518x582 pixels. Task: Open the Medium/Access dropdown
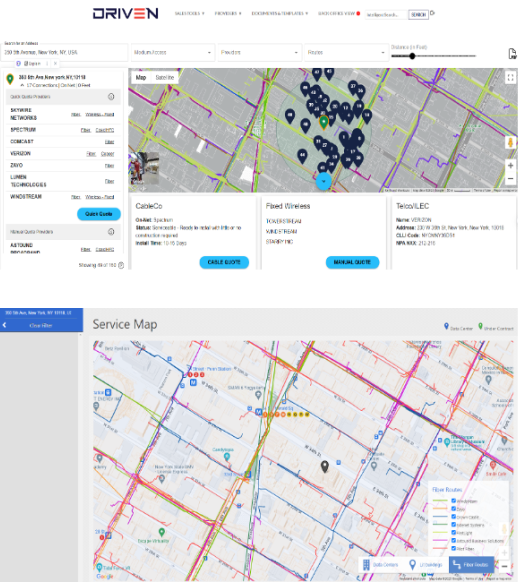(173, 52)
